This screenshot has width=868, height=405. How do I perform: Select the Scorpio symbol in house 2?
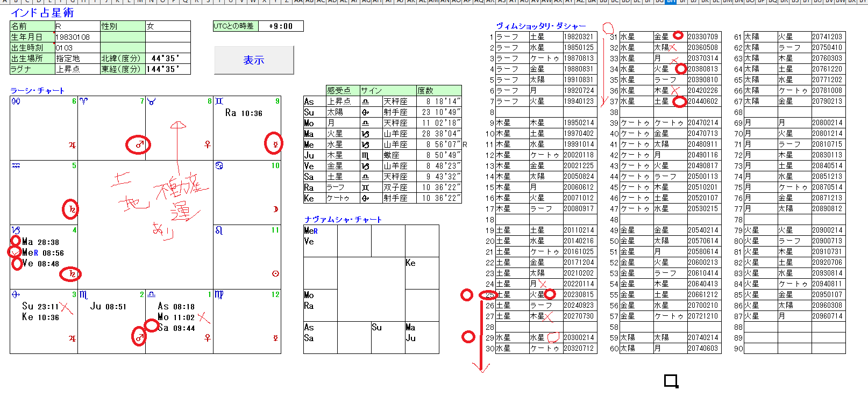click(83, 295)
